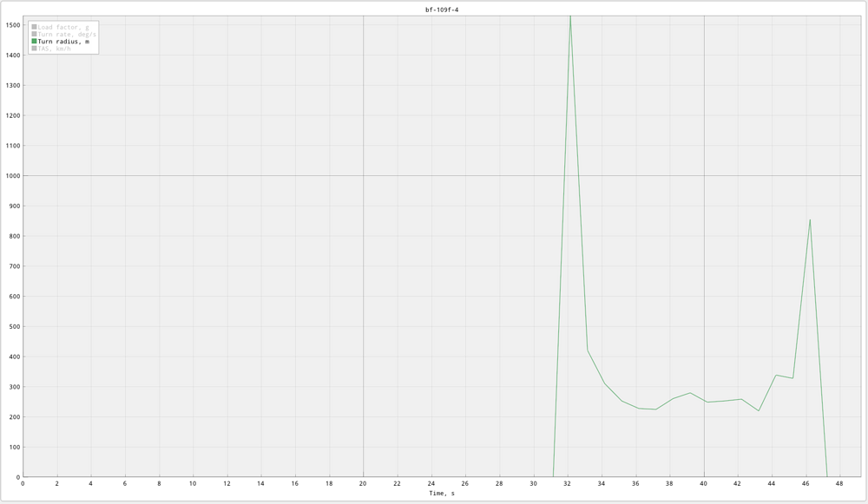Click the gray Turn rate legend swatch
The height and width of the screenshot is (504, 868).
pyautogui.click(x=35, y=34)
